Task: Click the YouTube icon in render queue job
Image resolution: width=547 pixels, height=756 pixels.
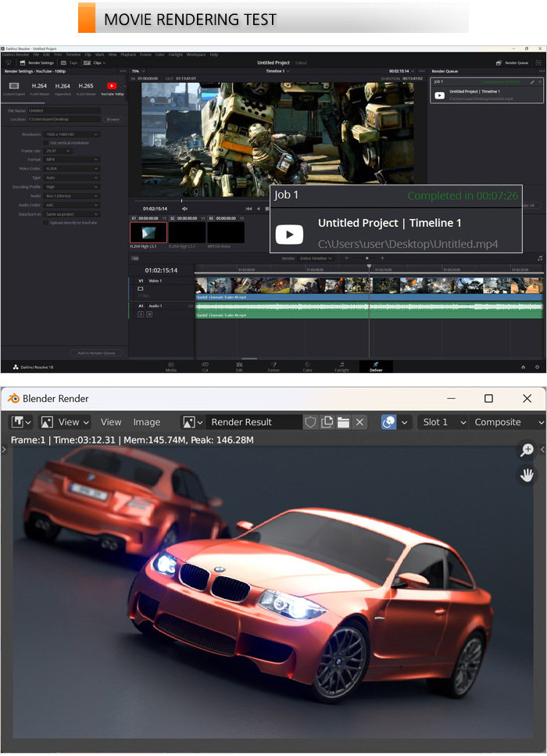Action: 439,95
